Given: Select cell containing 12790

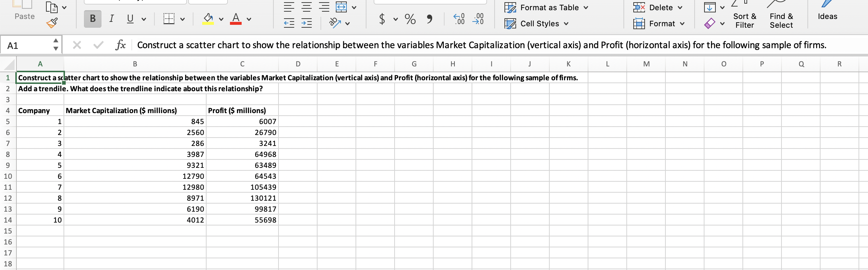Looking at the screenshot, I should tap(135, 176).
